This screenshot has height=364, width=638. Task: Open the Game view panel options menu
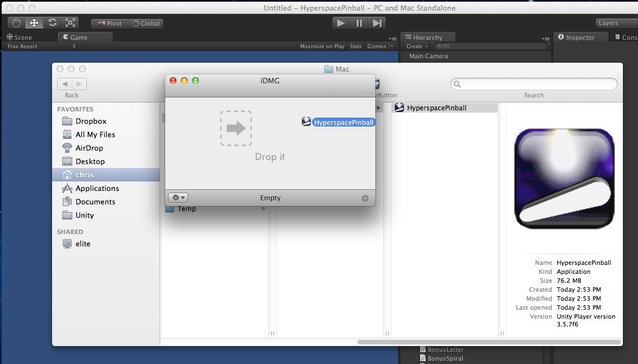(x=393, y=39)
